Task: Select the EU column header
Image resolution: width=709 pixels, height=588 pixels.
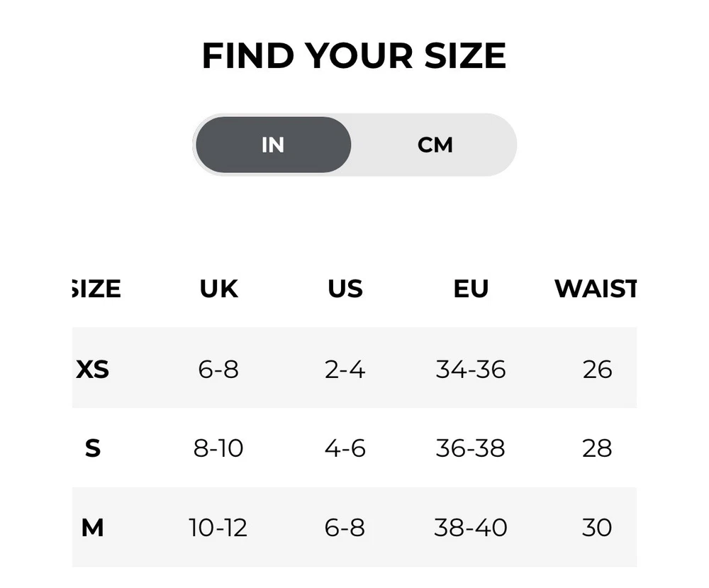Action: coord(471,289)
